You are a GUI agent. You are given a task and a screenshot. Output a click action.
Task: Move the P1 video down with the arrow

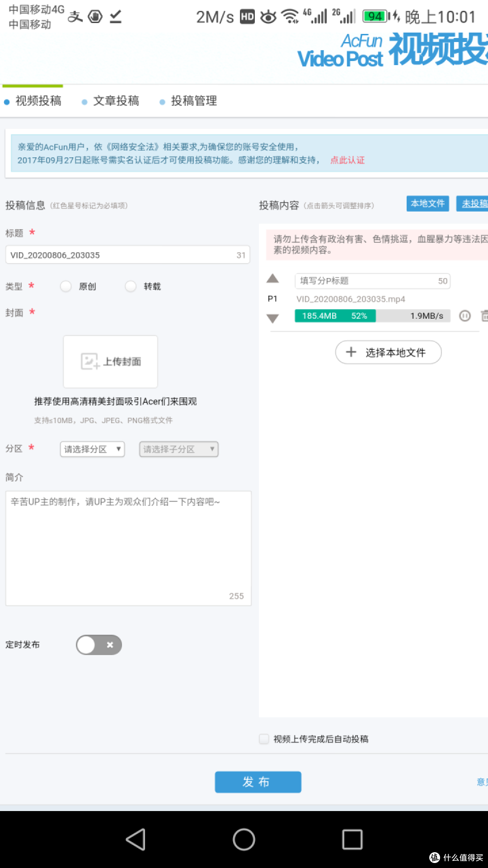(x=272, y=319)
